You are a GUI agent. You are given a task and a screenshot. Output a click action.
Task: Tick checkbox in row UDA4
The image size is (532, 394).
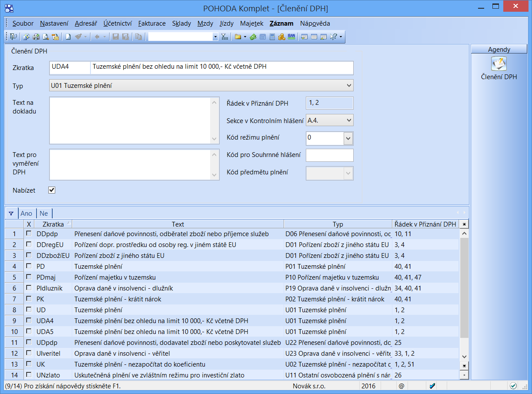pyautogui.click(x=29, y=321)
